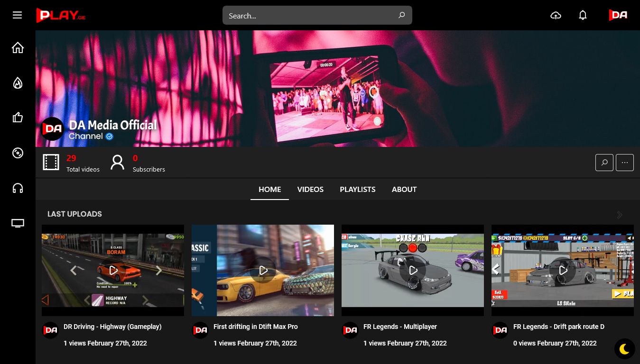Open the upload cloud icon
The height and width of the screenshot is (364, 640).
pyautogui.click(x=556, y=15)
